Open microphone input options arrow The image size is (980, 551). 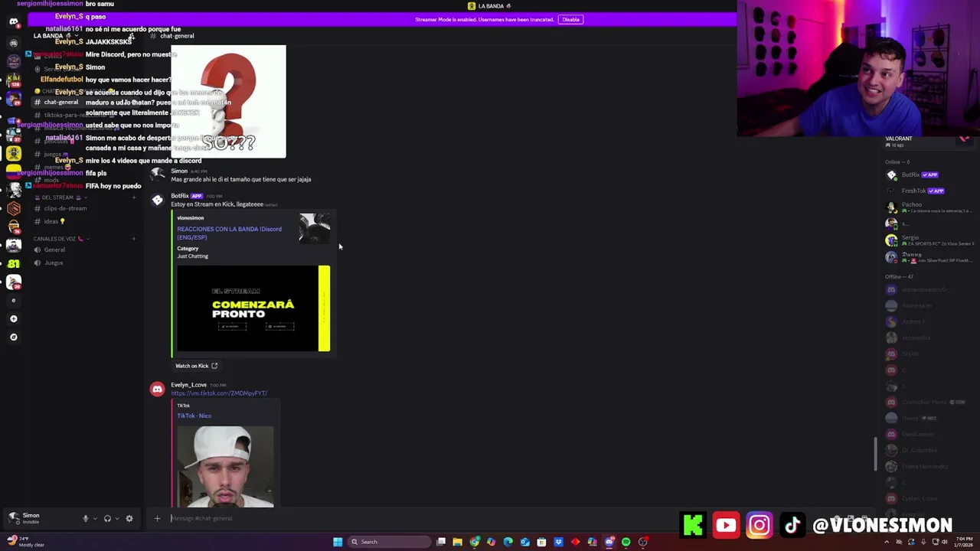click(95, 518)
